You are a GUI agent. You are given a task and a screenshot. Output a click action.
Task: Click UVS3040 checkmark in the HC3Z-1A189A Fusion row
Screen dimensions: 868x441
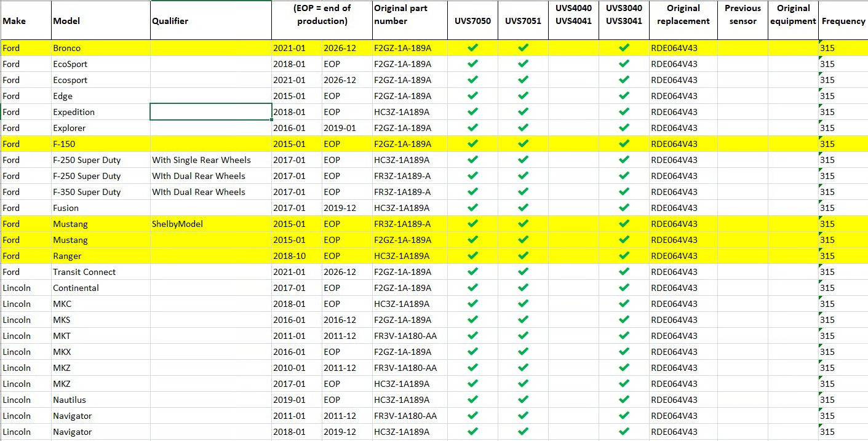click(624, 208)
